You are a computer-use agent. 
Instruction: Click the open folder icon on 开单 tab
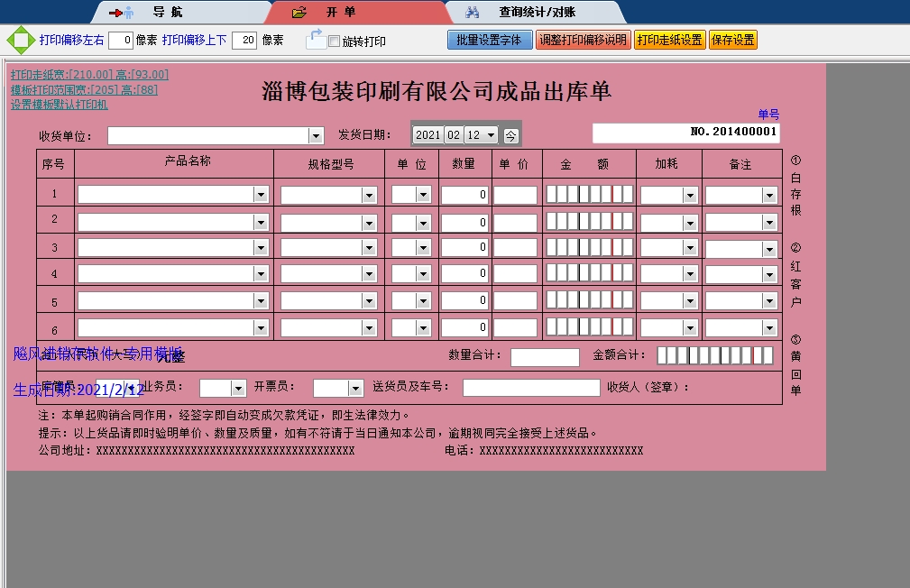coord(299,13)
